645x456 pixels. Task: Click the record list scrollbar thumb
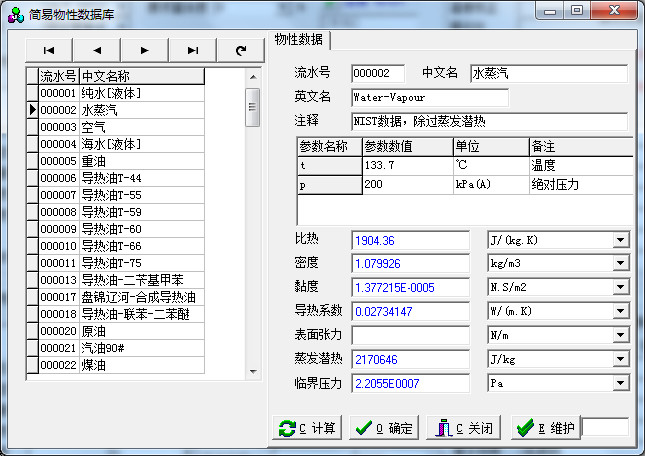[253, 107]
